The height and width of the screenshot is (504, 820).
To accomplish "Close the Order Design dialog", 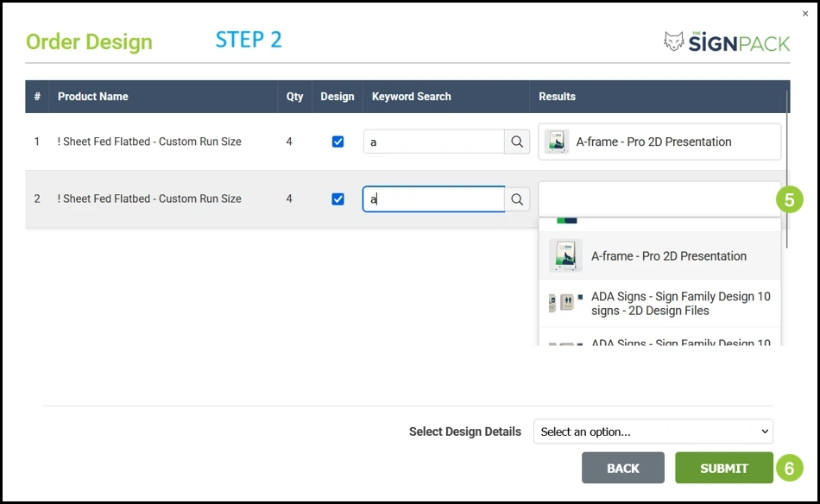I will click(804, 14).
